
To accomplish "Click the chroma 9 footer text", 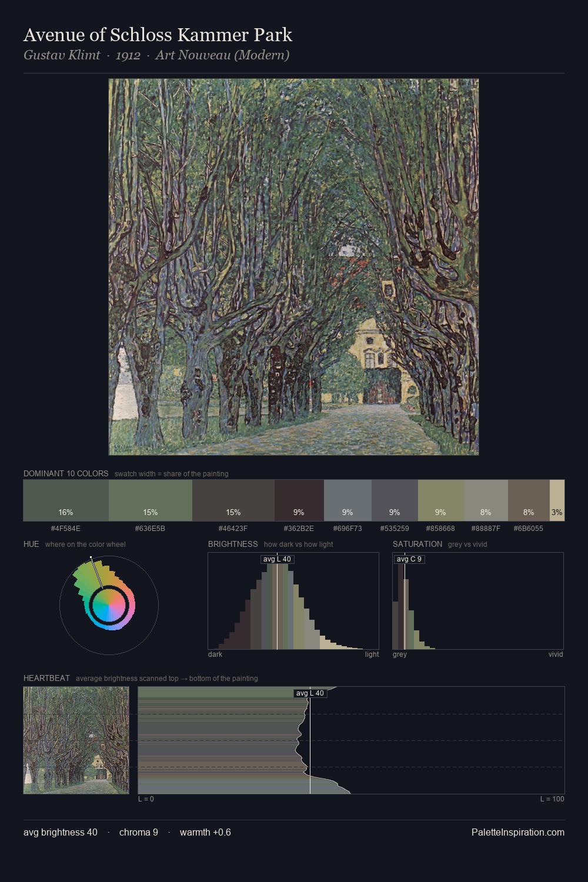I will coord(139,832).
